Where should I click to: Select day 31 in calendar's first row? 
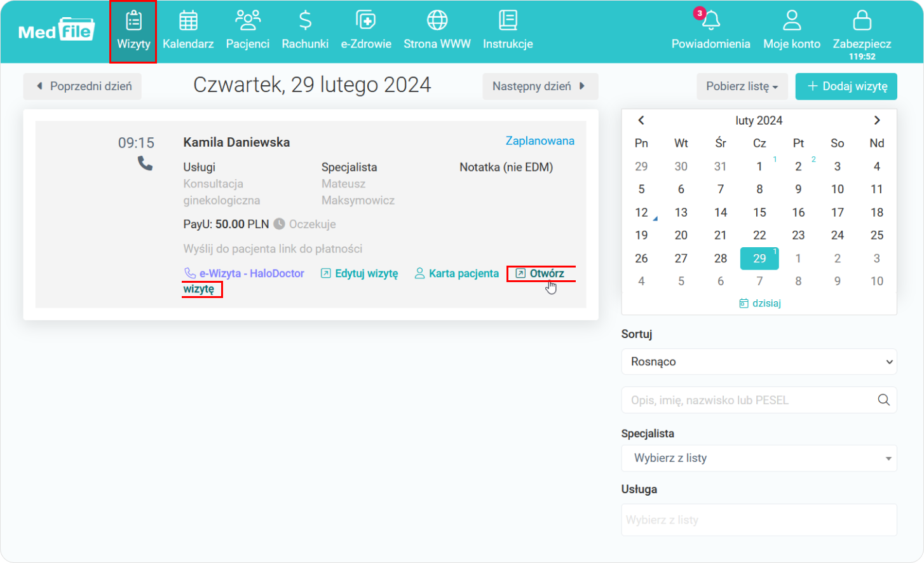(720, 166)
